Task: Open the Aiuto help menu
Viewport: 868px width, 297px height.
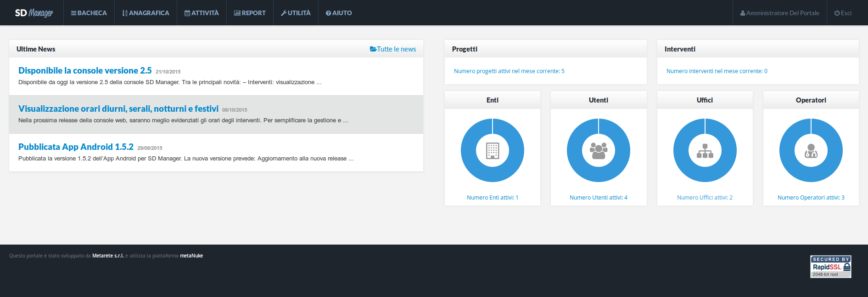Action: coord(339,13)
